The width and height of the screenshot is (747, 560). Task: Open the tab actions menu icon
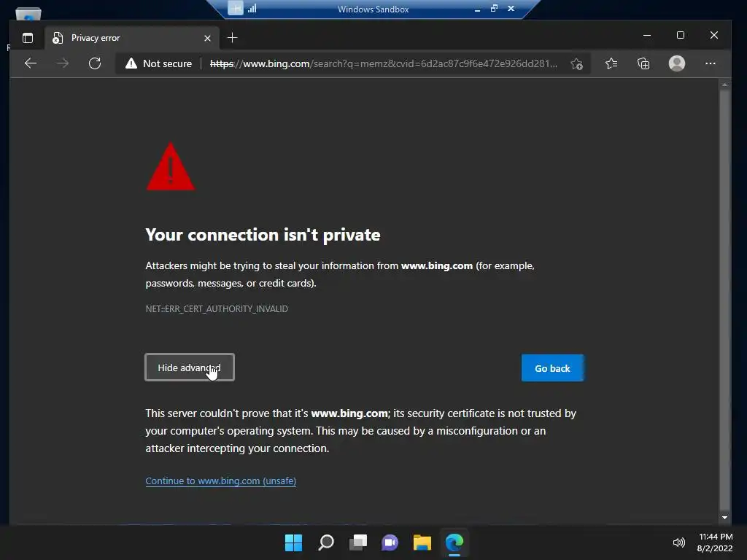point(28,38)
